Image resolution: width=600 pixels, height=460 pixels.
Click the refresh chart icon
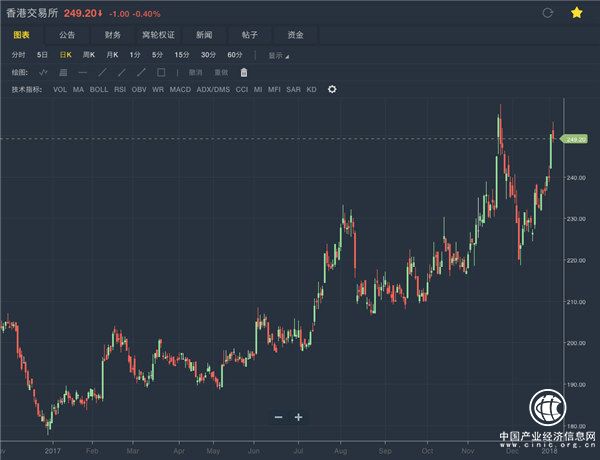[546, 13]
